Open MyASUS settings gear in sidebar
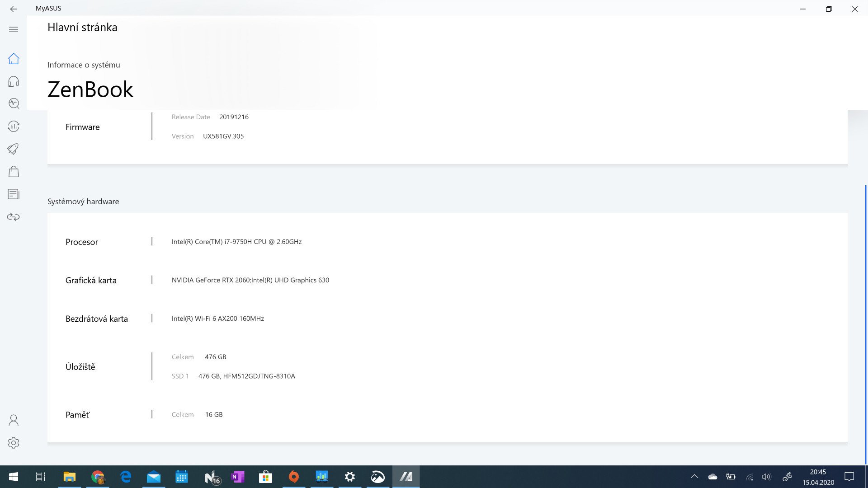 14,443
